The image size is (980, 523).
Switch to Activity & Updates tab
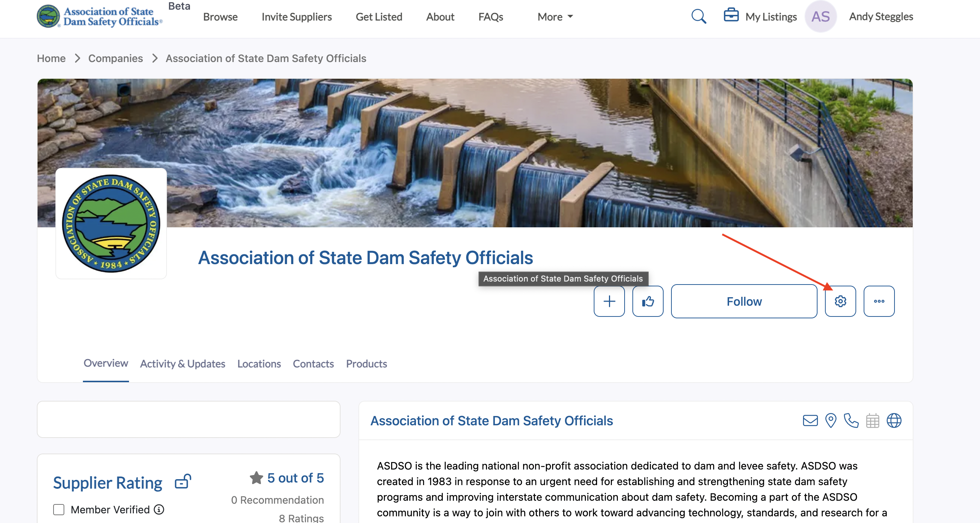pos(182,364)
